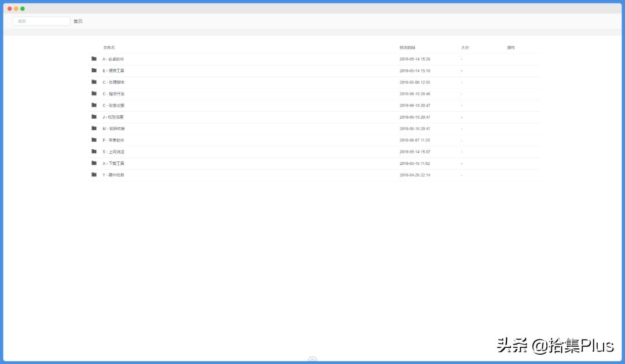Viewport: 625px width, 364px height.
Task: Go to the 首页 home link
Action: tap(78, 21)
